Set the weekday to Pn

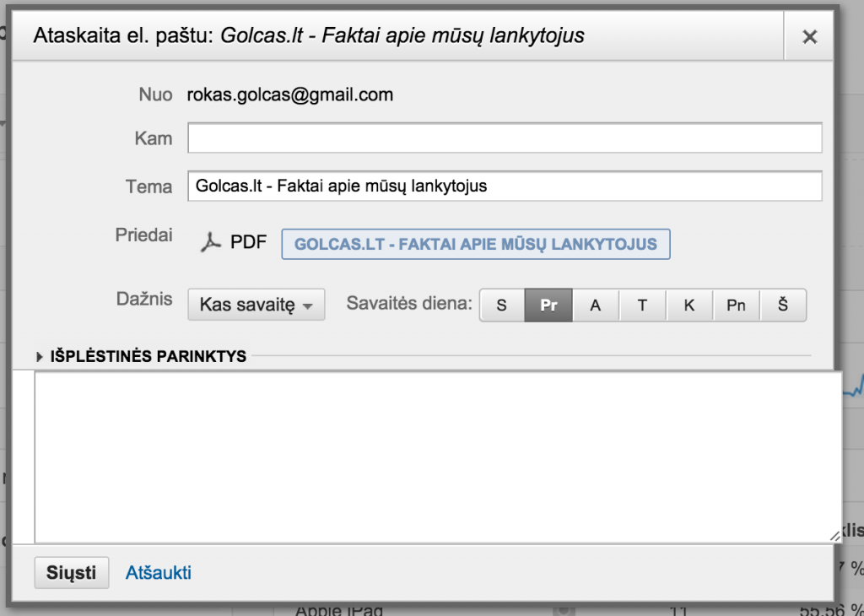pos(736,305)
